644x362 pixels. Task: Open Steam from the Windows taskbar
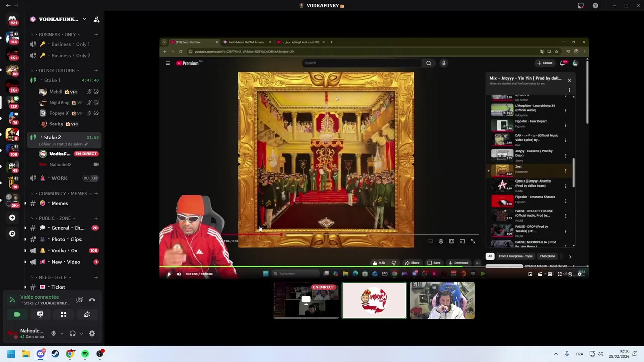[55, 354]
